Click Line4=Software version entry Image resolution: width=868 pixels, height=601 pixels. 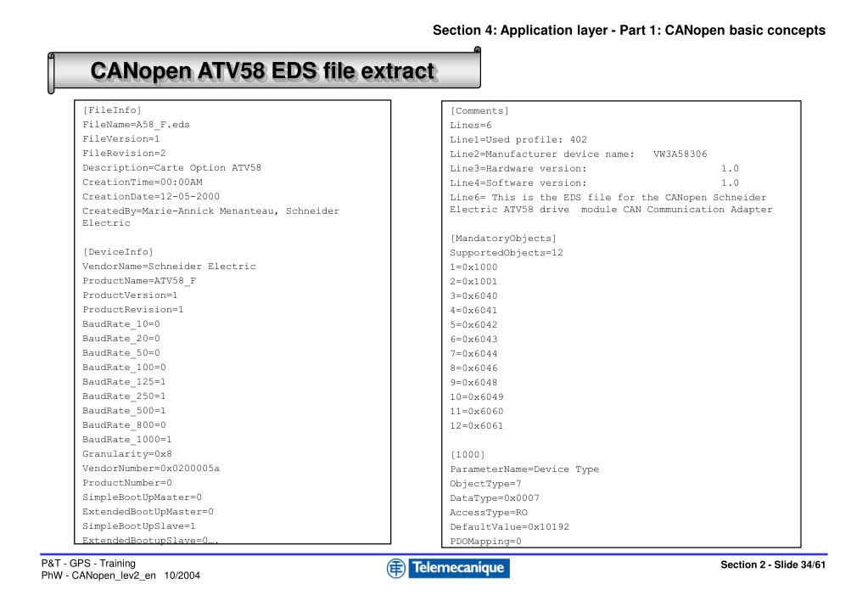pyautogui.click(x=595, y=183)
